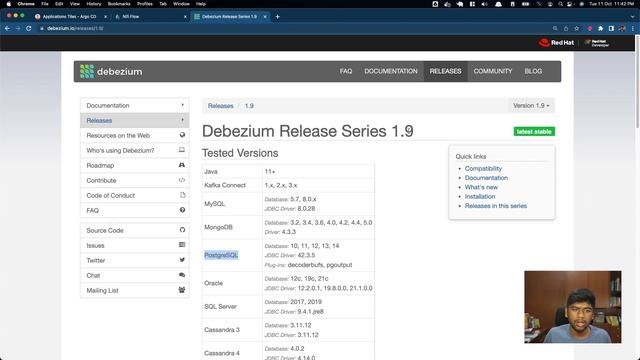The image size is (640, 360).
Task: Click the document icon beside Code of Conduct
Action: 182,195
